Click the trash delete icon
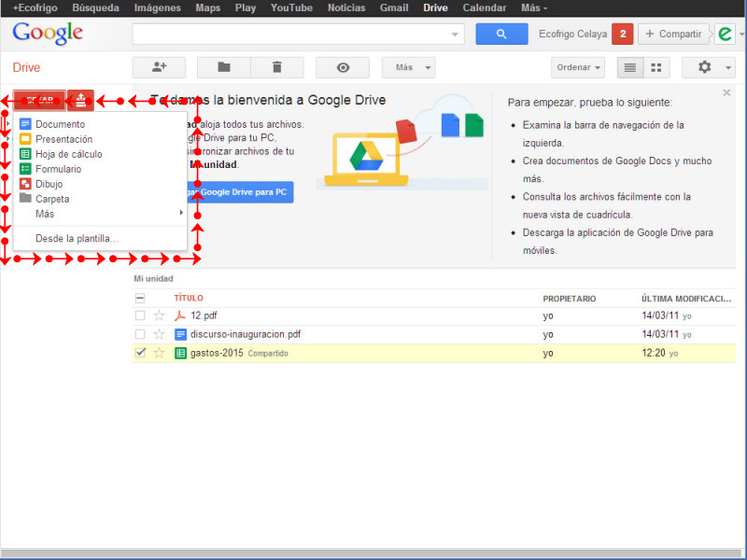The width and height of the screenshot is (747, 560). pos(277,67)
